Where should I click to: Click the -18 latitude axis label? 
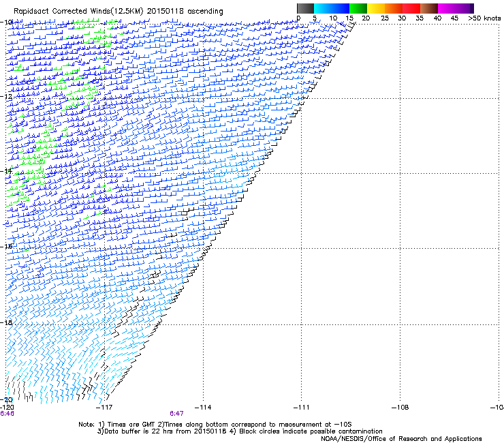[6, 322]
